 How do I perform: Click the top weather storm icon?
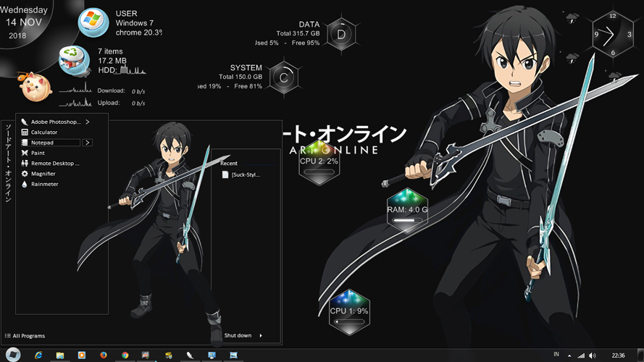click(x=572, y=18)
